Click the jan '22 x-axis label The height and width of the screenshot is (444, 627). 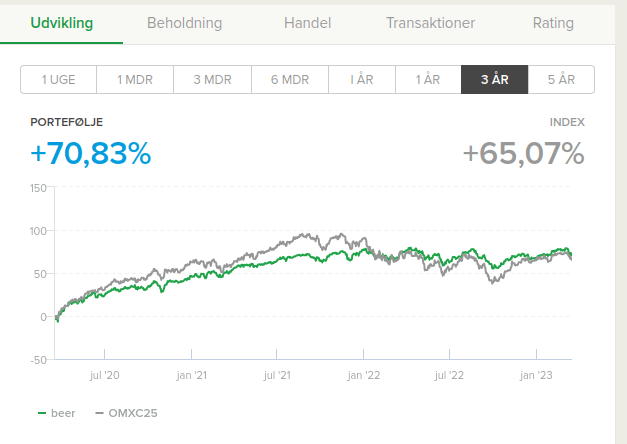coord(364,376)
